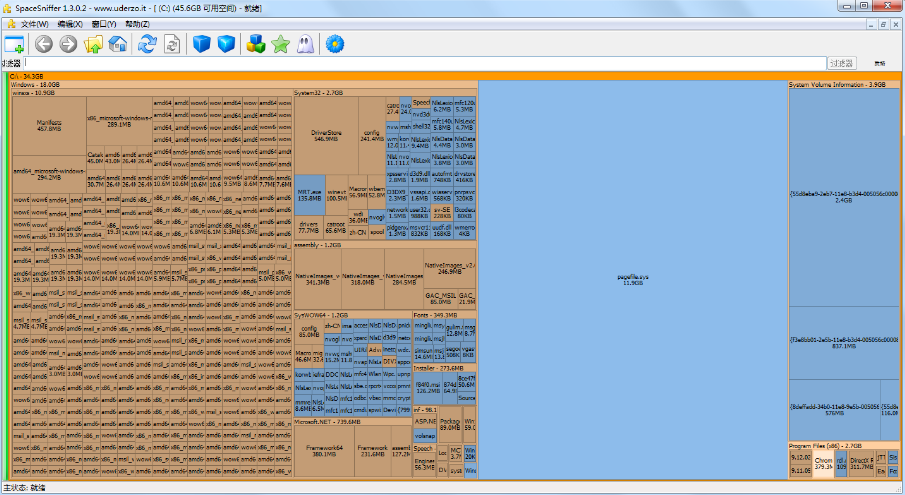Viewport: 905px width, 495px height.
Task: Focus the filter text input field
Action: click(426, 63)
